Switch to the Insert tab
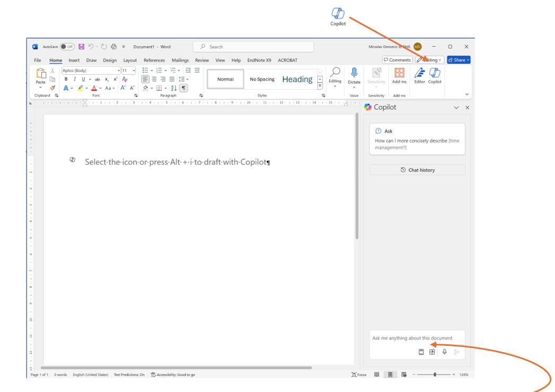 click(x=74, y=60)
